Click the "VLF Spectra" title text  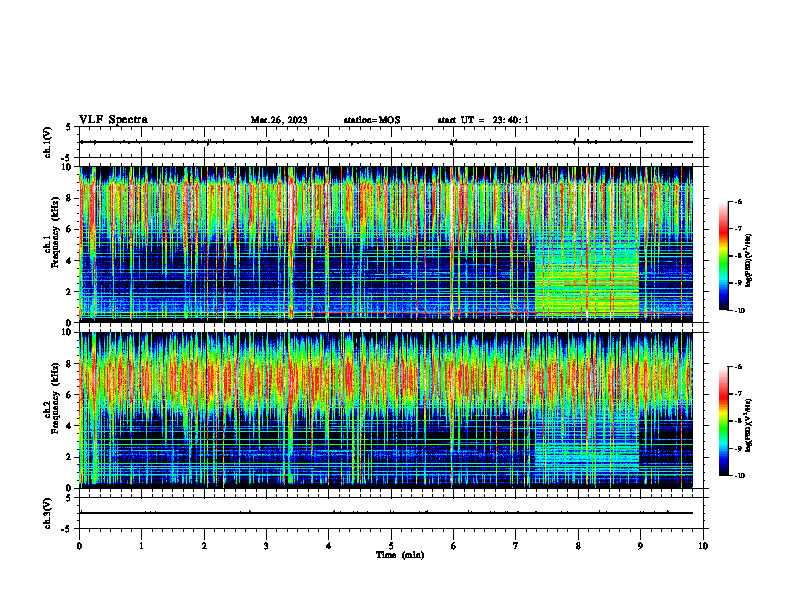click(113, 120)
